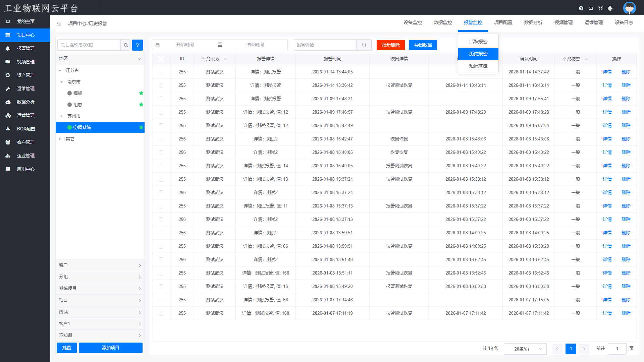Open the mail envelope icon in header
Image resolution: width=644 pixels, height=362 pixels.
click(591, 8)
